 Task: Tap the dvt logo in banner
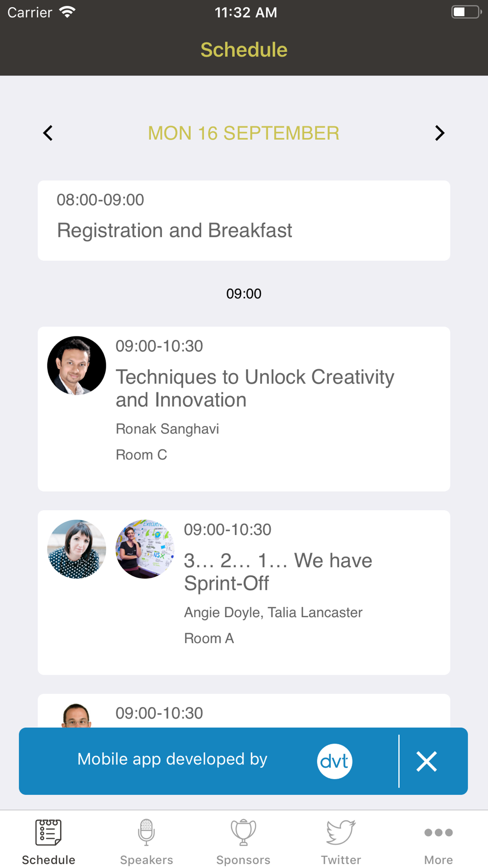(x=335, y=761)
